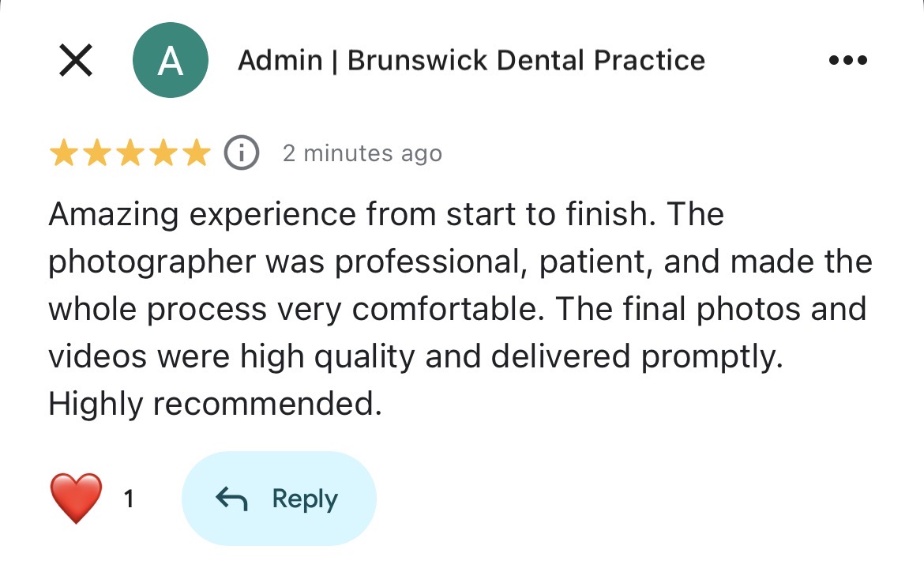Like the review with the red heart

(77, 499)
